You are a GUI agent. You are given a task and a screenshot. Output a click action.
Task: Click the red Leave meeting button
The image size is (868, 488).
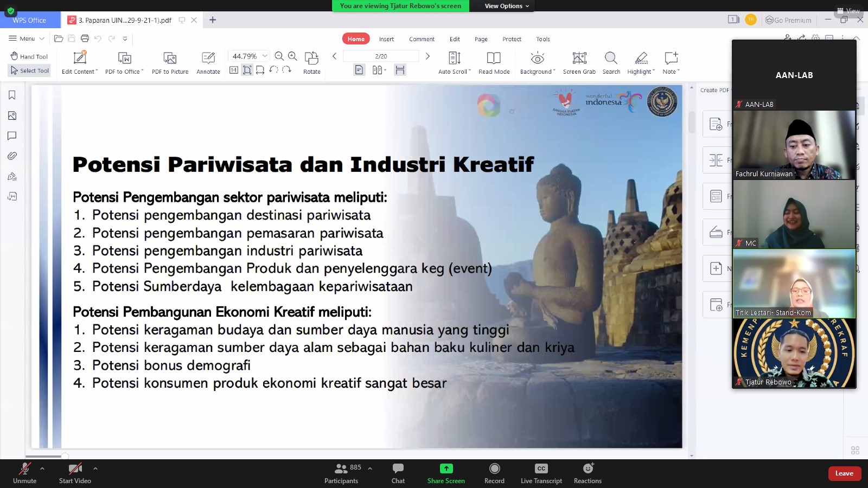pos(844,473)
